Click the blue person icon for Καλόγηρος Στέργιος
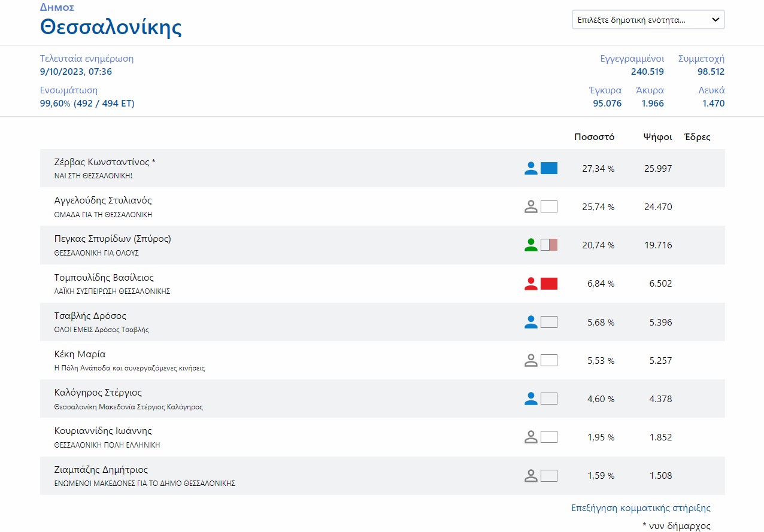The width and height of the screenshot is (764, 532). pos(530,399)
